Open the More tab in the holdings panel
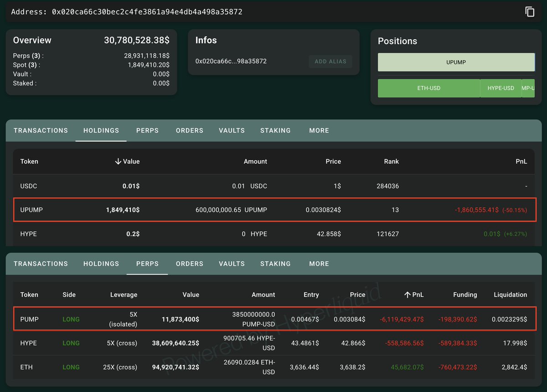Screen dimensions: 547x392 [319, 130]
